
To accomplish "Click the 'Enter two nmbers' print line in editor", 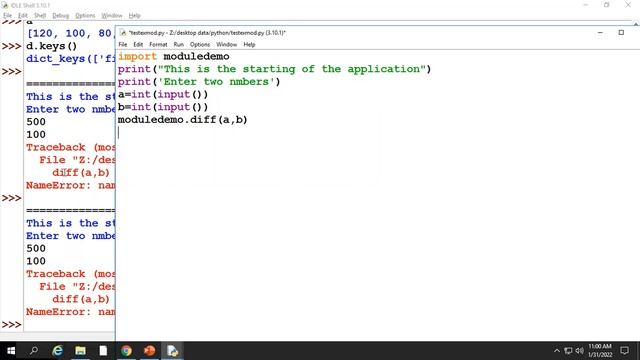I will tap(199, 82).
